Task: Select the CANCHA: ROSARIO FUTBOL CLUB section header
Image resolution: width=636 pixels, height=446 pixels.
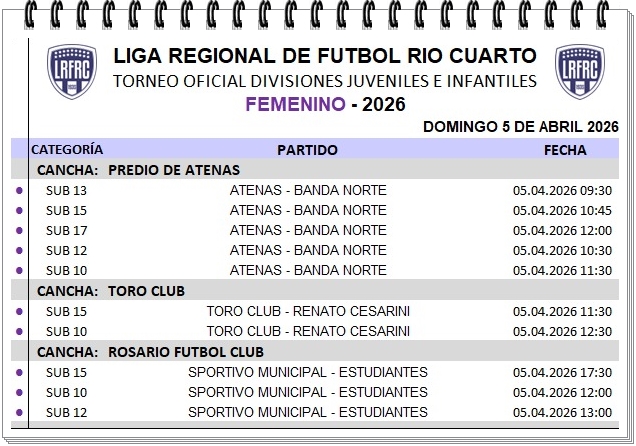Action: pos(150,352)
